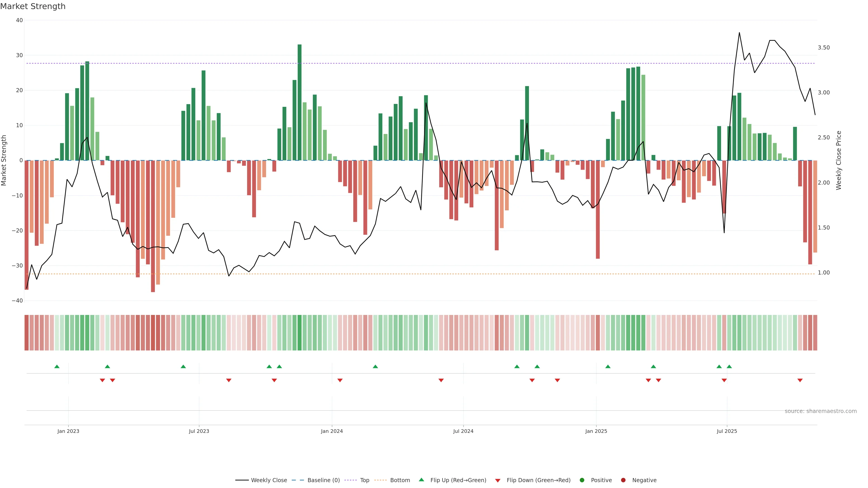Toggle the Weekly Close legend entry
The width and height of the screenshot is (868, 488).
click(x=269, y=480)
